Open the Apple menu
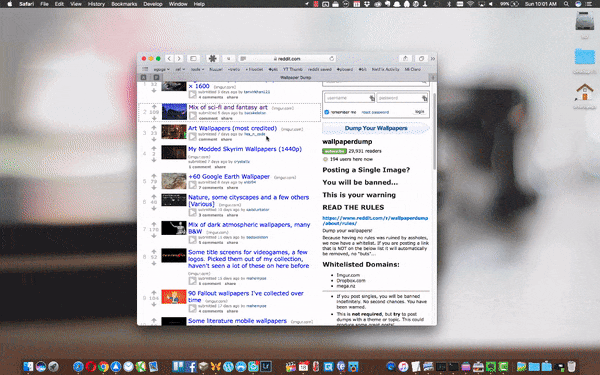The image size is (600, 375). [x=10, y=4]
